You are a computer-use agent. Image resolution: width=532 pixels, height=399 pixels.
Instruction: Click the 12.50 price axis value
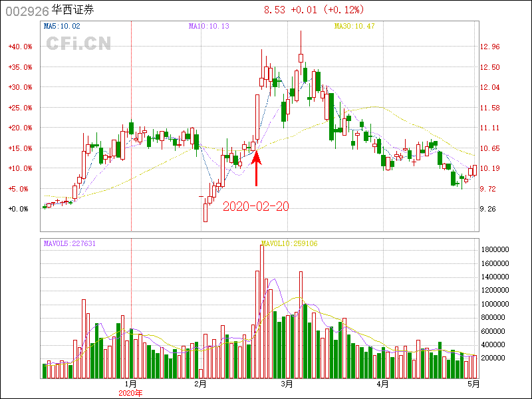point(490,67)
